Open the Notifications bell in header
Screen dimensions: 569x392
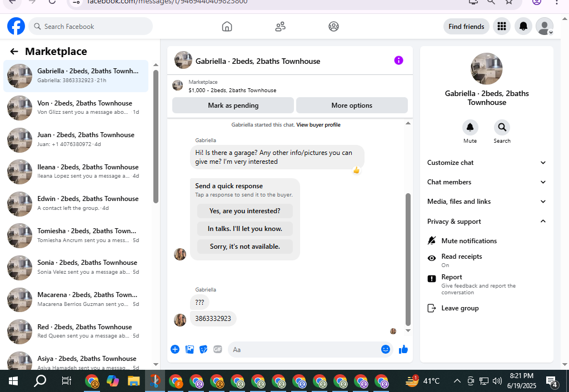(523, 26)
